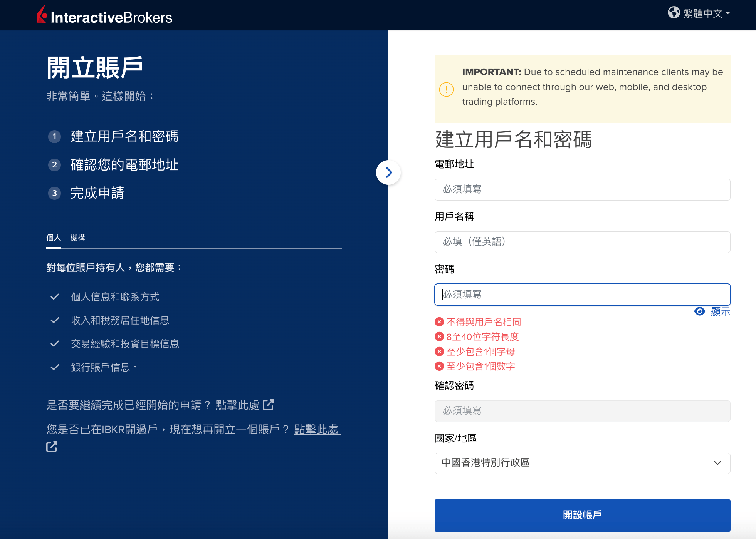Focus the 用戶名稱 username input field
Image resolution: width=756 pixels, height=539 pixels.
pos(582,242)
